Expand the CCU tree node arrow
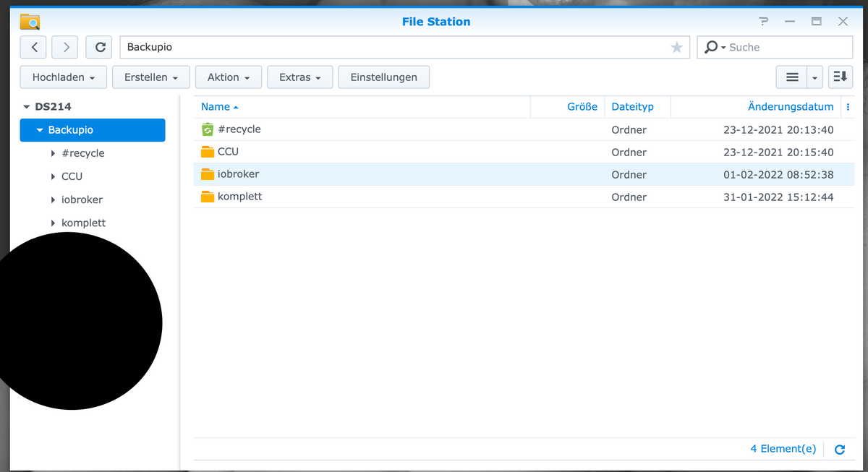The width and height of the screenshot is (868, 472). click(54, 177)
